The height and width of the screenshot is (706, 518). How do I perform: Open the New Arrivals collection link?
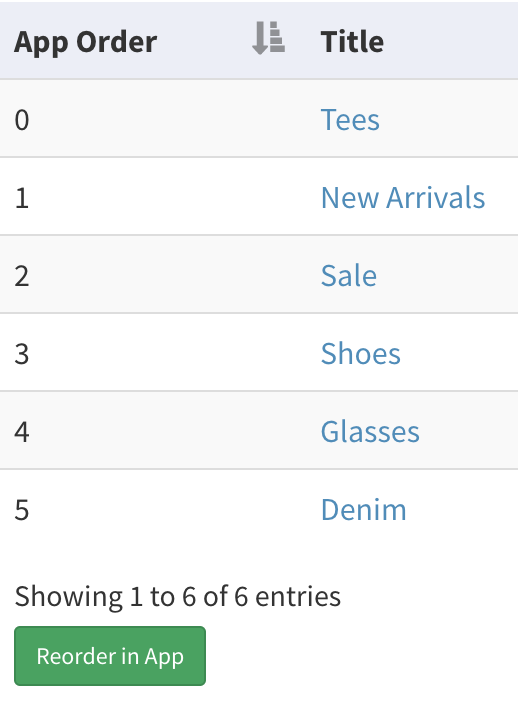(403, 198)
